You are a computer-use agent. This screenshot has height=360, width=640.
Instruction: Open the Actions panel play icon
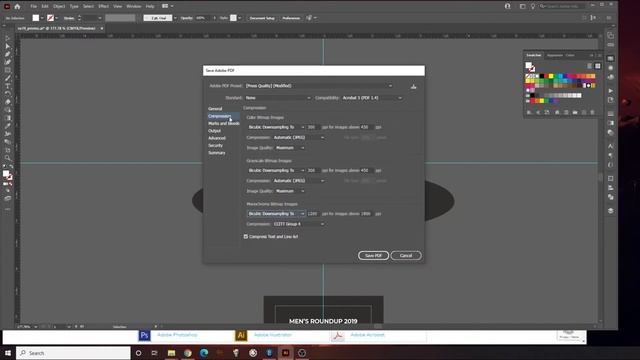(x=611, y=91)
